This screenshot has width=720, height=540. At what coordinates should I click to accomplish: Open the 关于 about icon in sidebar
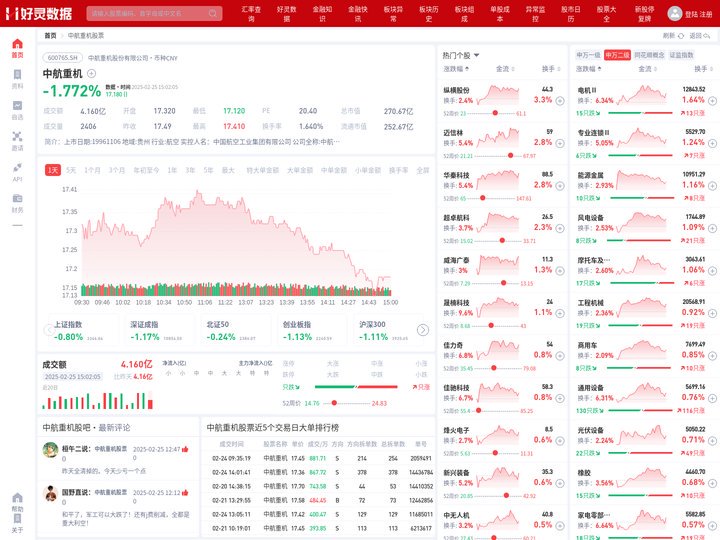click(x=17, y=523)
